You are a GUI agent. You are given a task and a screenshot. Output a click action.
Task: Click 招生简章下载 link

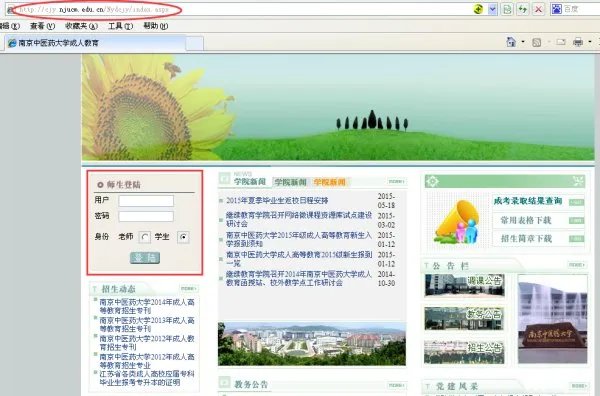click(526, 239)
